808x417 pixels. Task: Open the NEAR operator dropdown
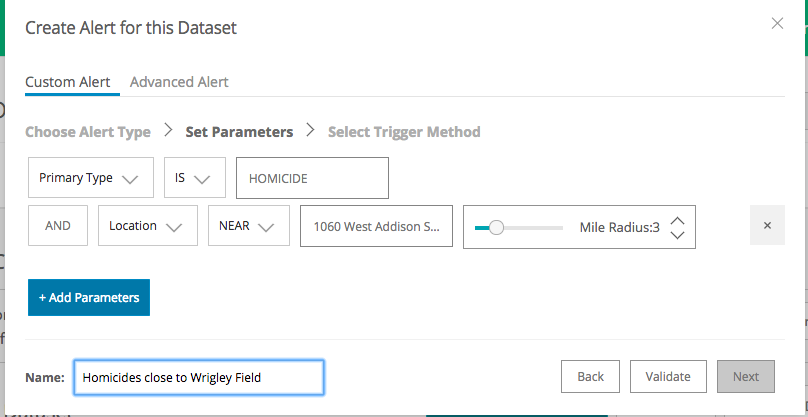pos(249,226)
